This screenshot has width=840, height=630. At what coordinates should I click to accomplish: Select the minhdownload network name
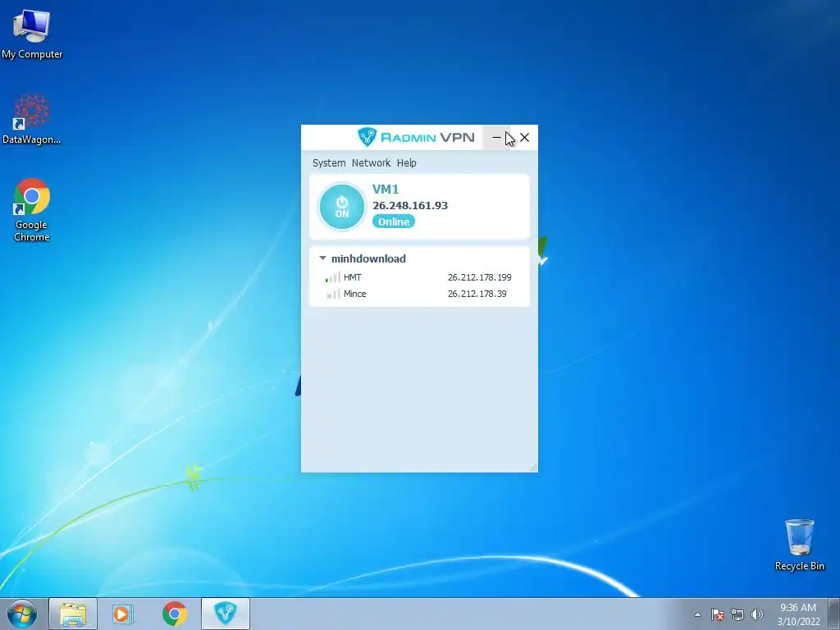pos(368,258)
